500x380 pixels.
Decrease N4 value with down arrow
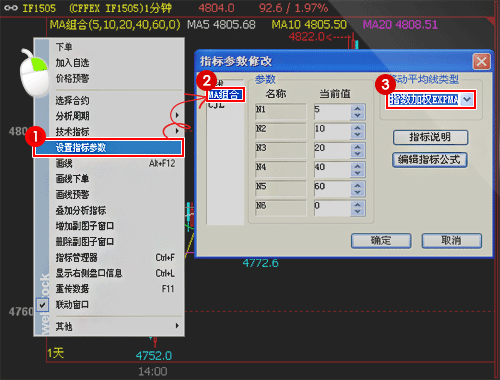pos(357,173)
